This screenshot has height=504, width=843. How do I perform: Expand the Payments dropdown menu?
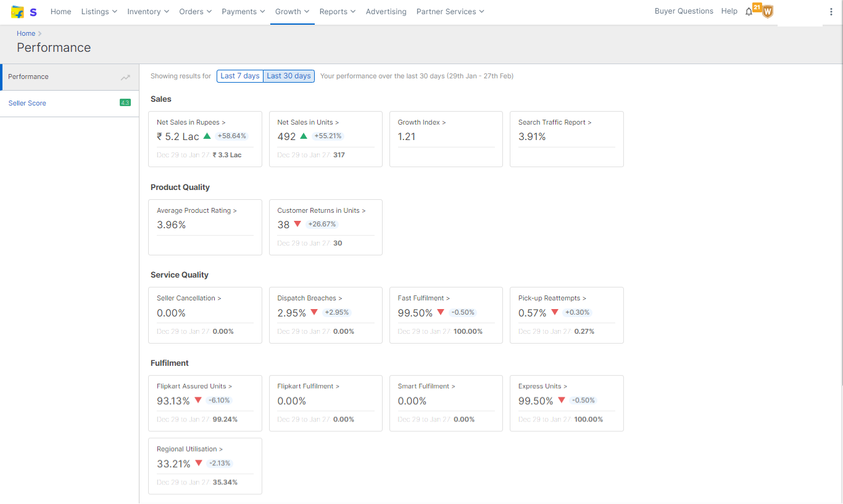pos(244,12)
